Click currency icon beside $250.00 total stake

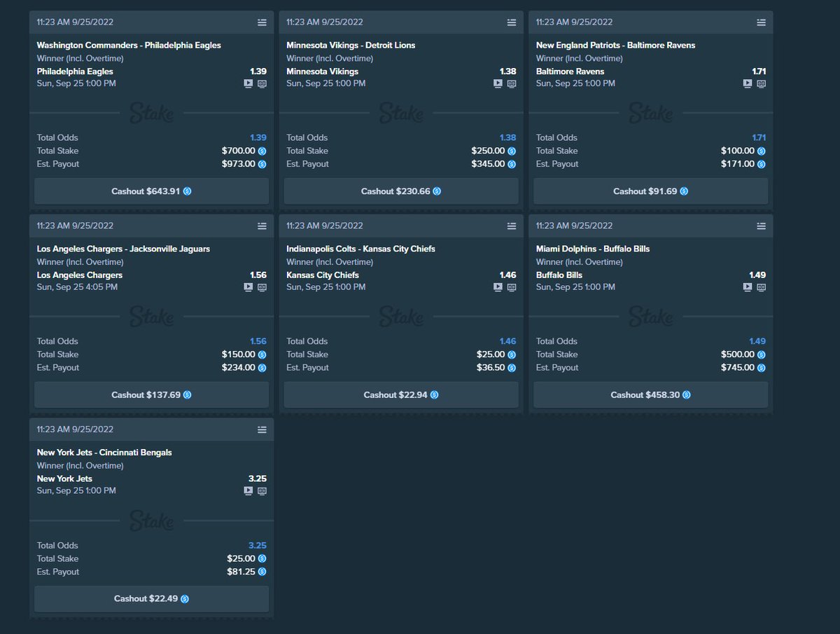pos(512,151)
